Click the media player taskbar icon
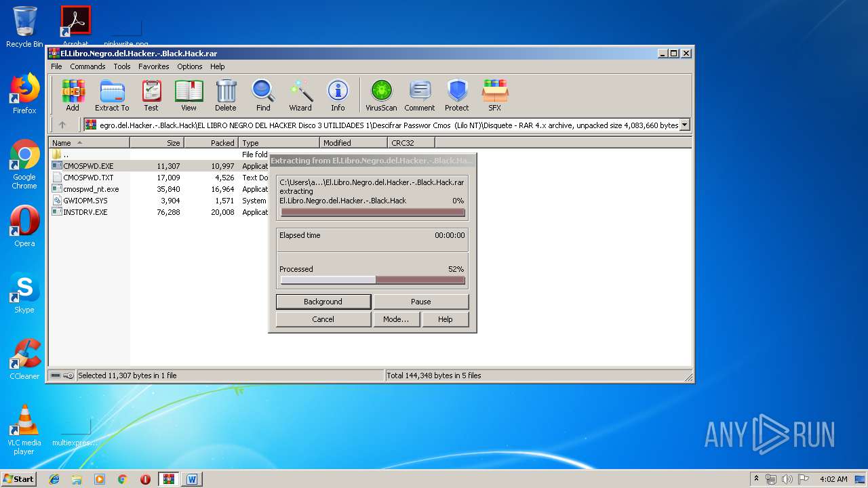 [x=100, y=479]
